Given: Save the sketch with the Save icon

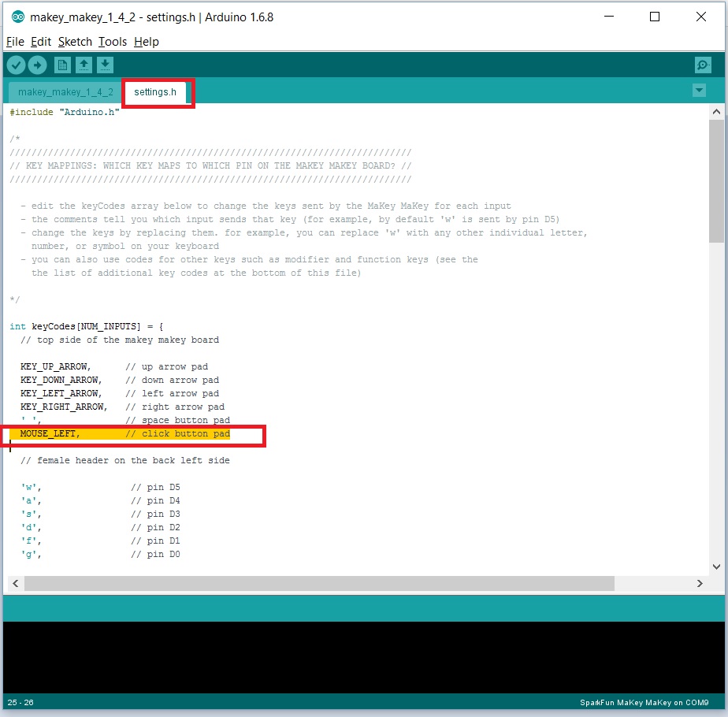Looking at the screenshot, I should coord(105,65).
